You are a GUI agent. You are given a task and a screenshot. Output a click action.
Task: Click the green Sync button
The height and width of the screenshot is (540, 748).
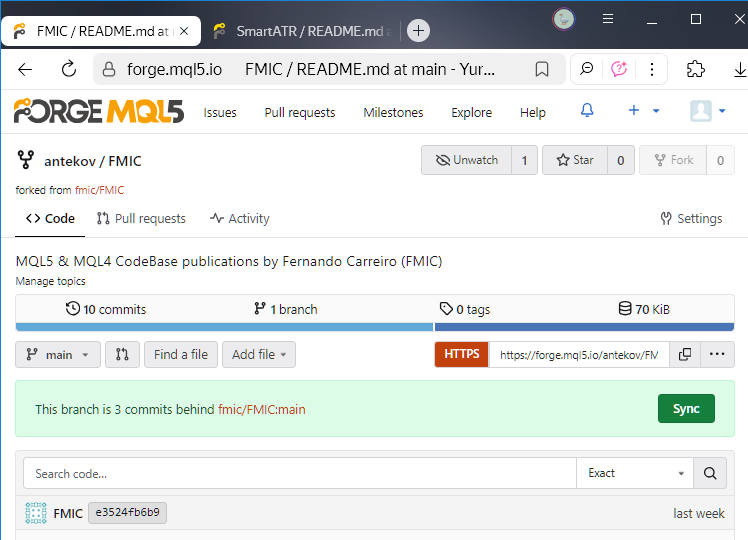pos(686,408)
